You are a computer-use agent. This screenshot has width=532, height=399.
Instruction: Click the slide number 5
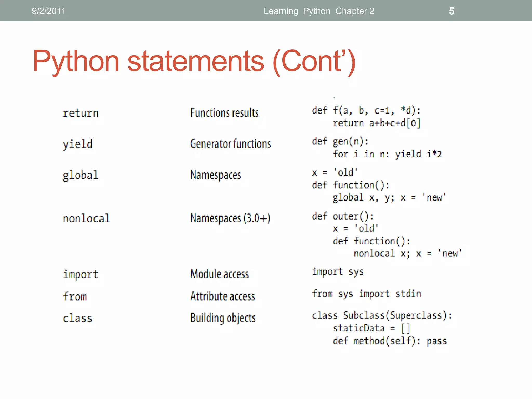pyautogui.click(x=451, y=11)
